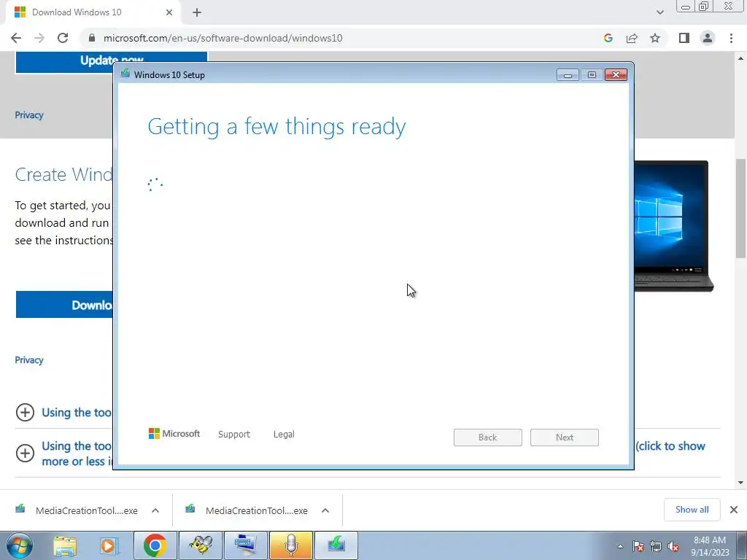The height and width of the screenshot is (560, 747).
Task: Click the Next button in Setup
Action: coord(565,437)
